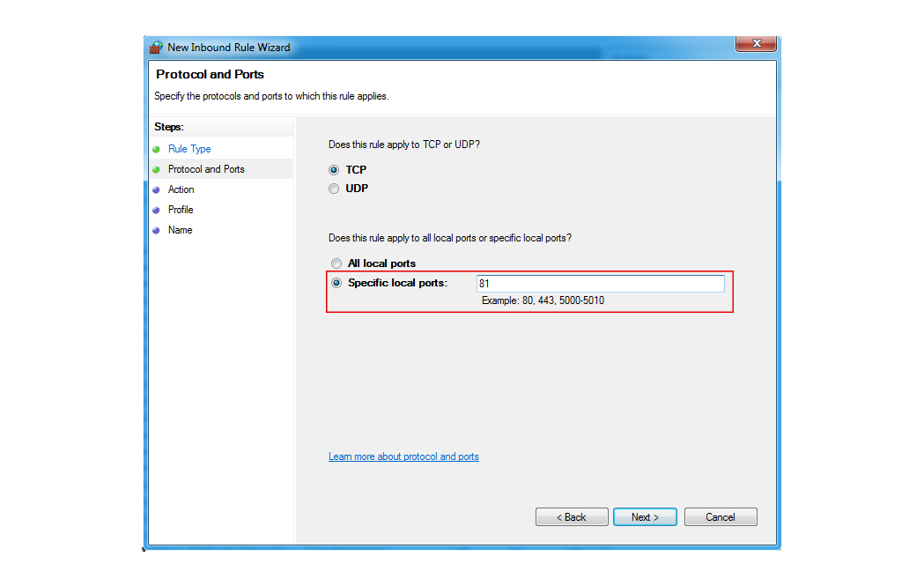Select the Protocol and Ports step
924x586 pixels.
206,169
